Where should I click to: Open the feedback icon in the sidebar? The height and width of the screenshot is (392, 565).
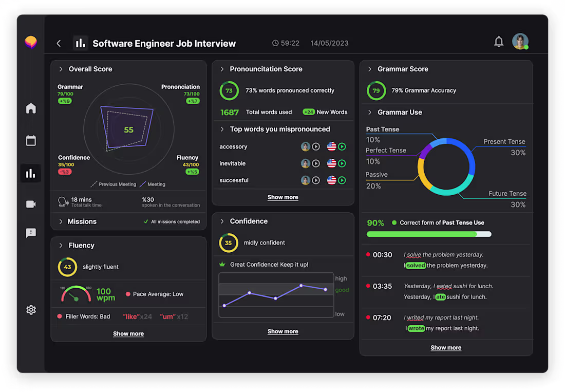point(31,233)
